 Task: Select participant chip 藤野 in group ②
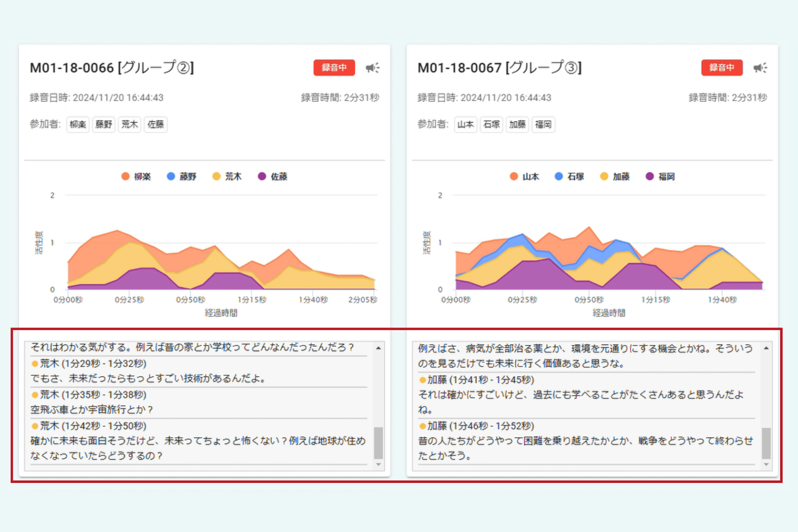[103, 124]
